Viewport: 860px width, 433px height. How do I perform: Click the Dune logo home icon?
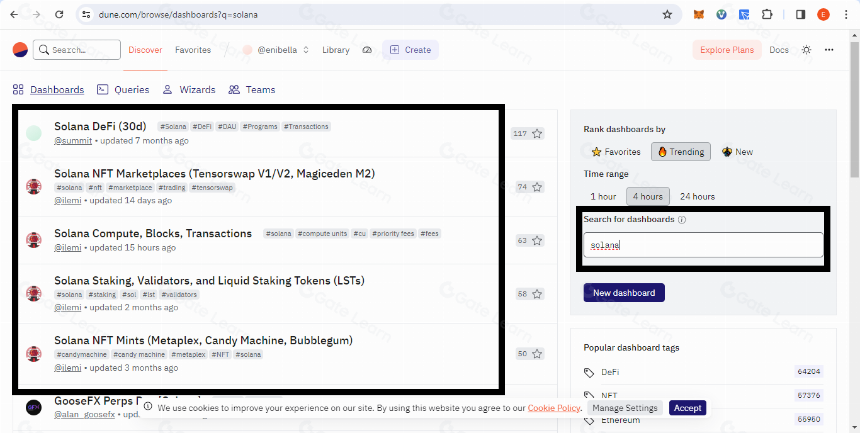pyautogui.click(x=20, y=50)
